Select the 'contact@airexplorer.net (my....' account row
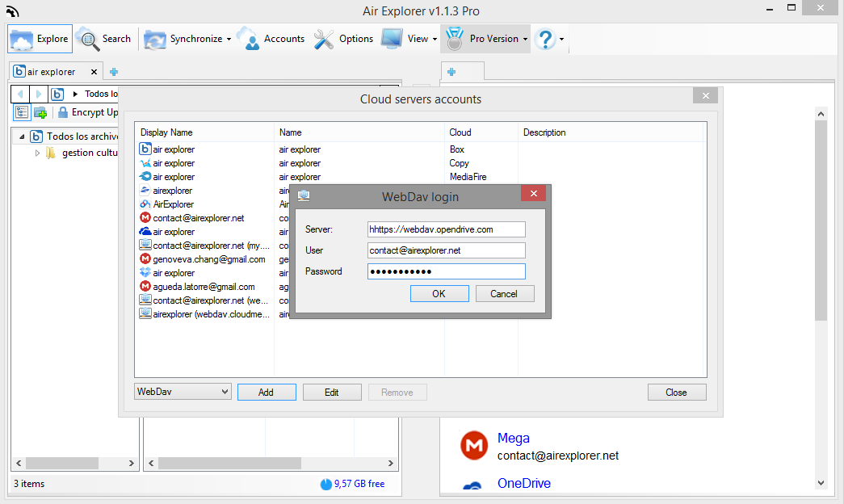The height and width of the screenshot is (504, 844). 204,245
